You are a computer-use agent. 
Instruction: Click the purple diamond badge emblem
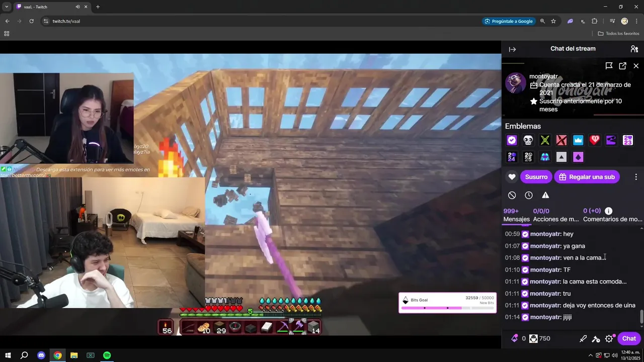(578, 157)
